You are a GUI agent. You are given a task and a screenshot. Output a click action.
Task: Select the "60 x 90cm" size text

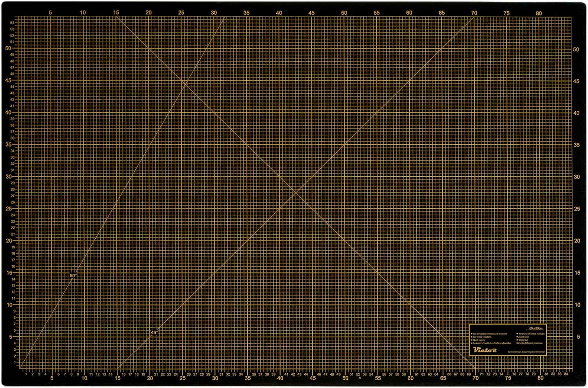pyautogui.click(x=536, y=328)
